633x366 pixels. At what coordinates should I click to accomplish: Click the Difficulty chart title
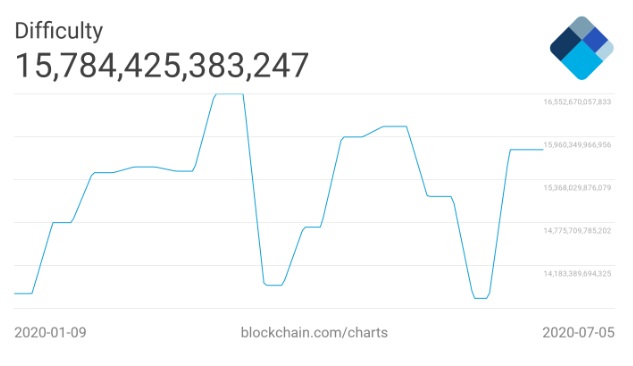click(59, 31)
